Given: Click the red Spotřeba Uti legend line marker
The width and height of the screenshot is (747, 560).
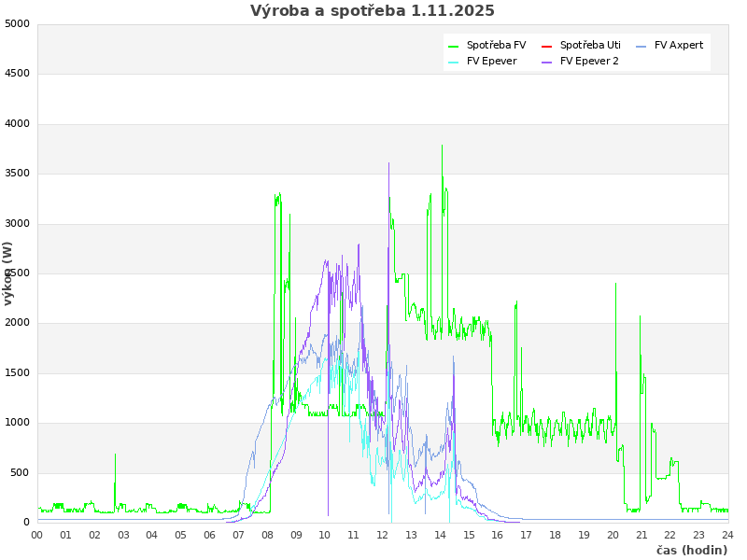Looking at the screenshot, I should point(547,46).
